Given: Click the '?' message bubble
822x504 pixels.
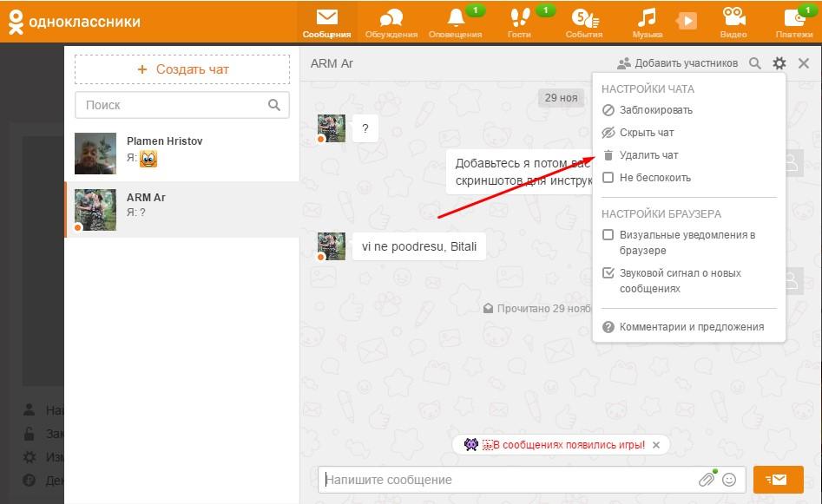Looking at the screenshot, I should 365,128.
